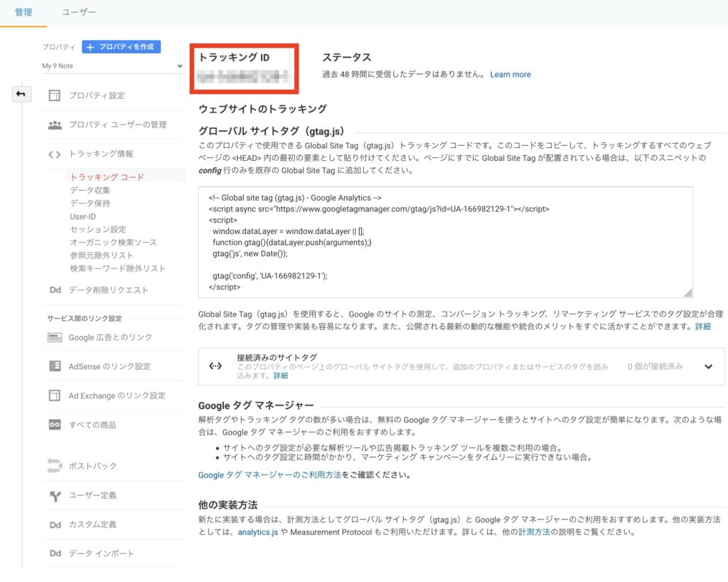Open the analytics.js link
The width and height of the screenshot is (728, 582).
point(257,532)
